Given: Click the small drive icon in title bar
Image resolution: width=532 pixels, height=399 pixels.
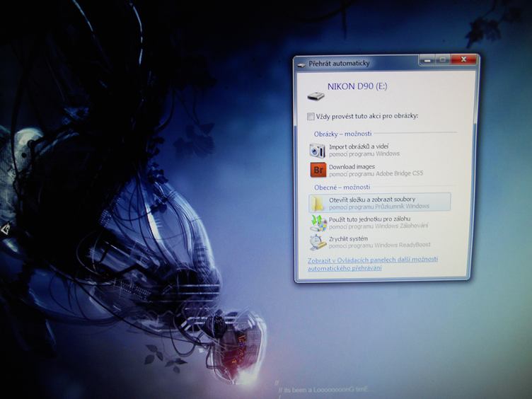Looking at the screenshot, I should (x=301, y=64).
